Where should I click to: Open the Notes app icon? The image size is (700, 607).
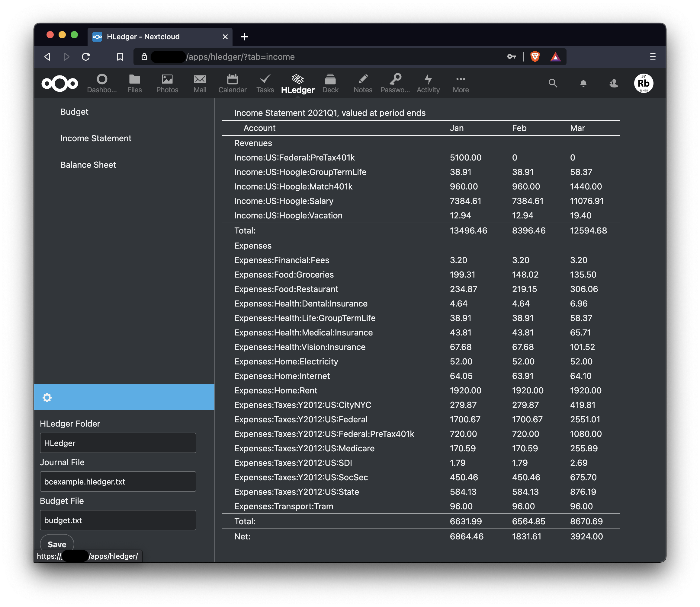tap(363, 83)
